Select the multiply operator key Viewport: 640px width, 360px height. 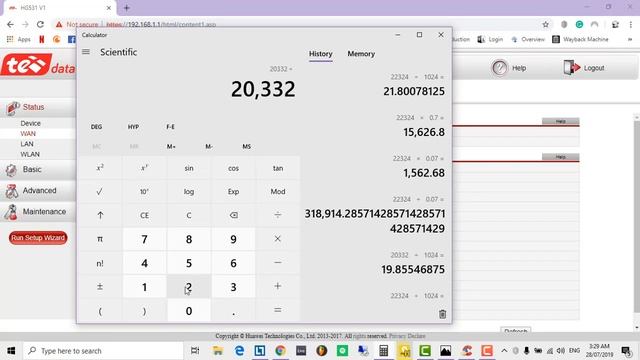point(278,239)
